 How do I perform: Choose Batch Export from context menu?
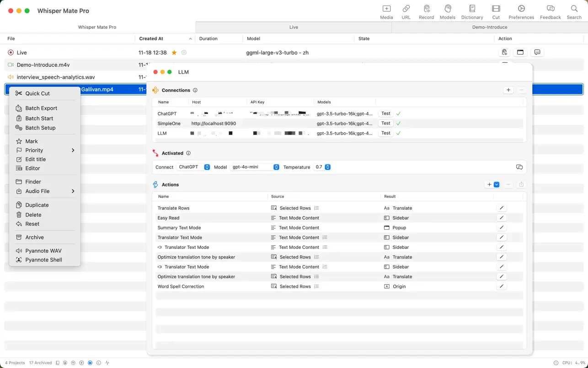click(x=41, y=108)
